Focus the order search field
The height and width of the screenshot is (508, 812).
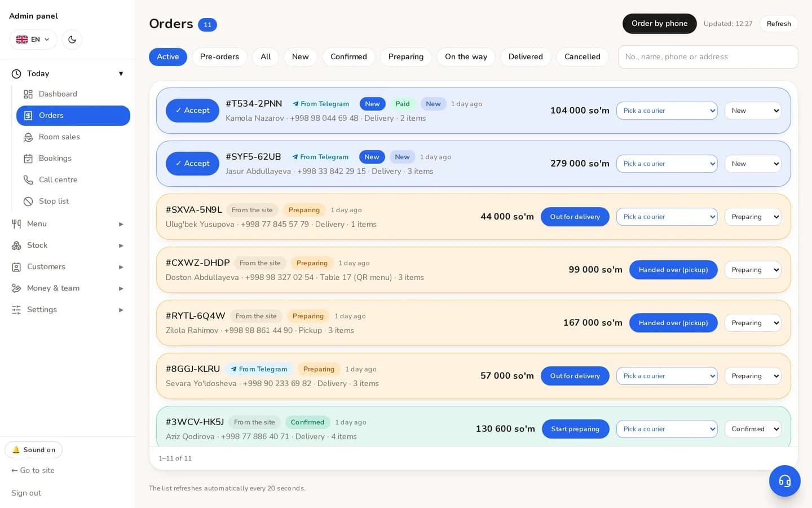tap(708, 57)
